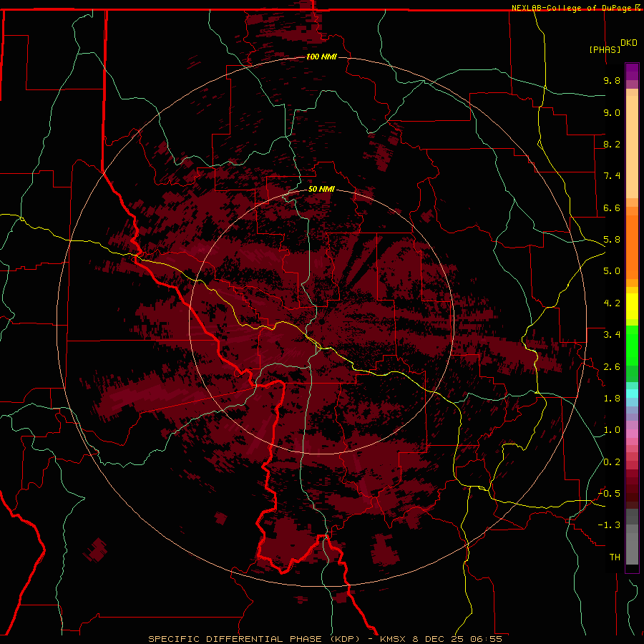Viewport: 644px width, 644px height.
Task: Click the 1.8 color scale value
Action: click(x=612, y=399)
